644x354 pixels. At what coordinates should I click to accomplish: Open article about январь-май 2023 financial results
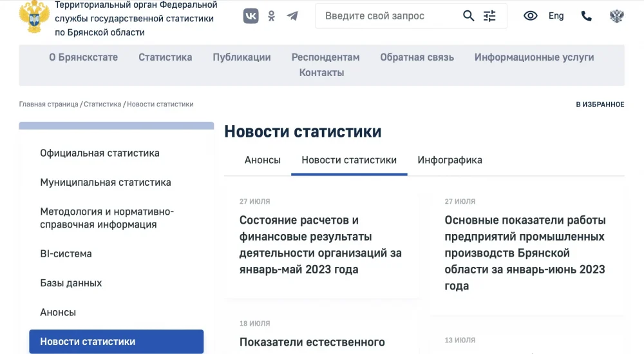coord(320,245)
